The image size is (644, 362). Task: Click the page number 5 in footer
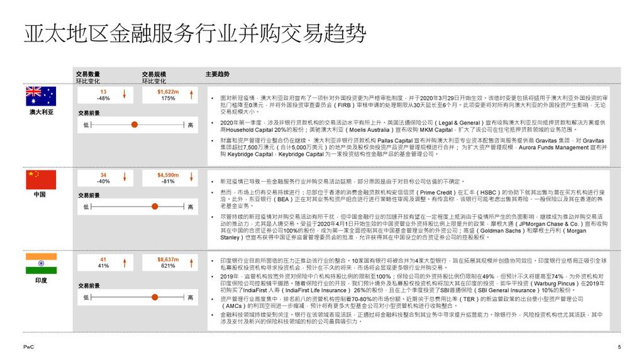(619, 347)
